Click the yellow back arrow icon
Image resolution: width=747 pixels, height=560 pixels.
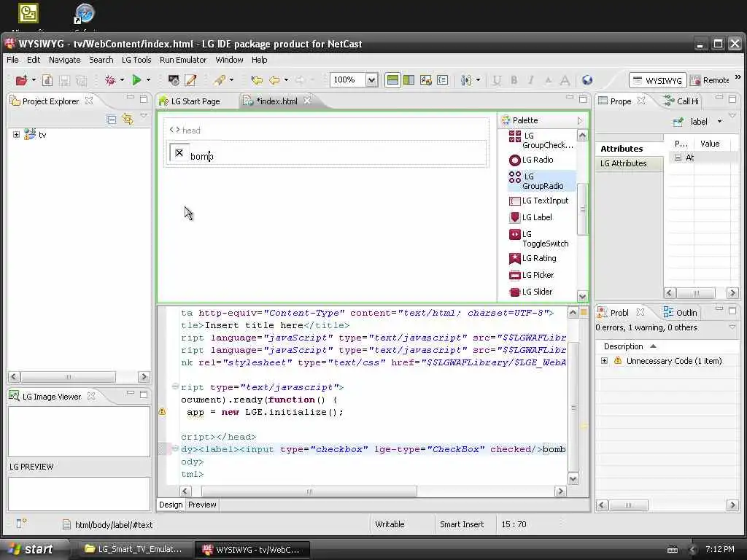274,80
